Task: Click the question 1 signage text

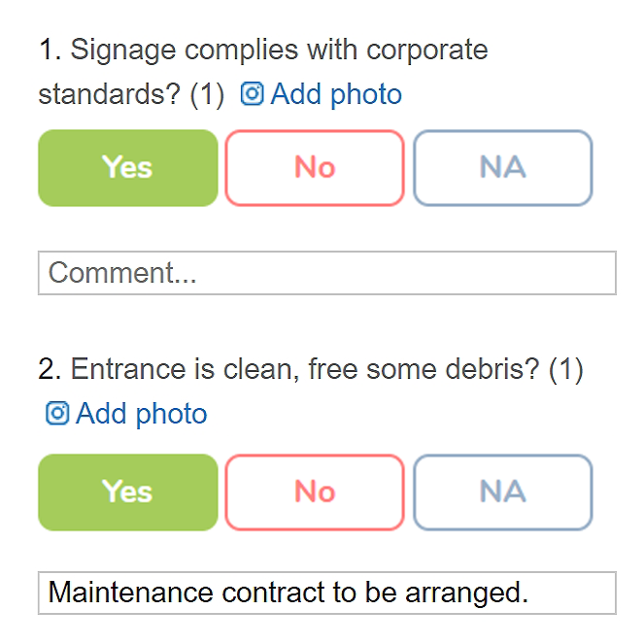Action: [263, 72]
